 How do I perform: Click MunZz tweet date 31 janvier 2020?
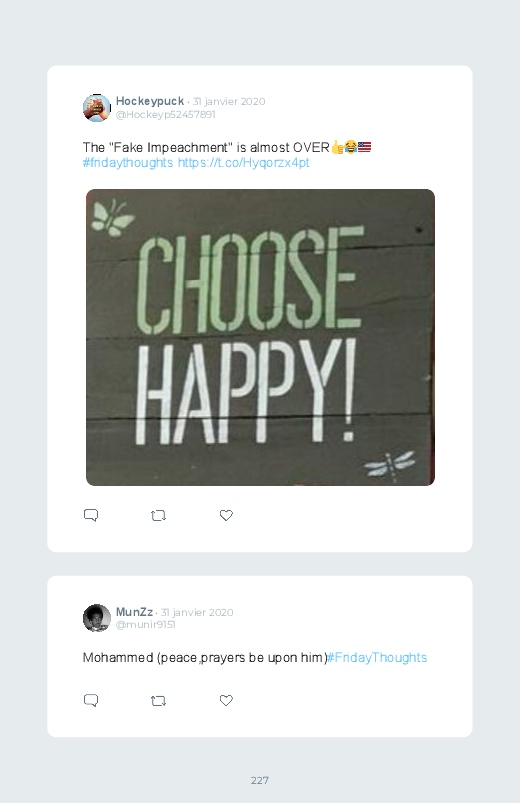point(197,612)
